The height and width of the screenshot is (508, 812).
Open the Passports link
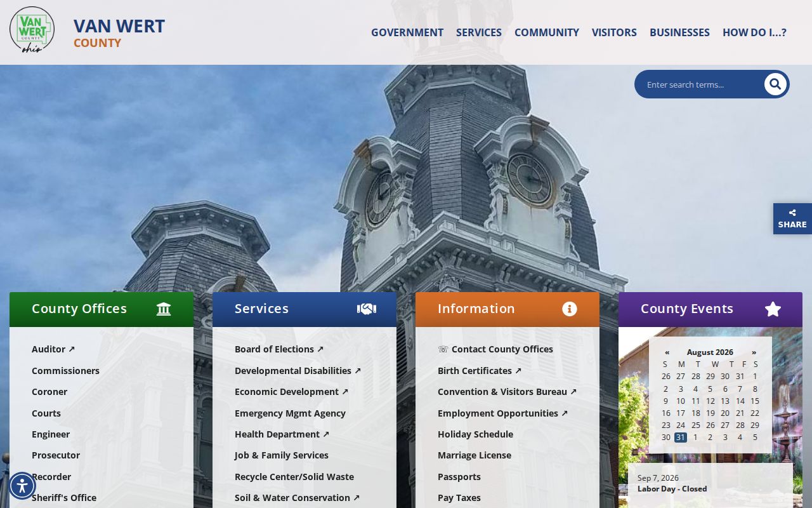click(459, 477)
